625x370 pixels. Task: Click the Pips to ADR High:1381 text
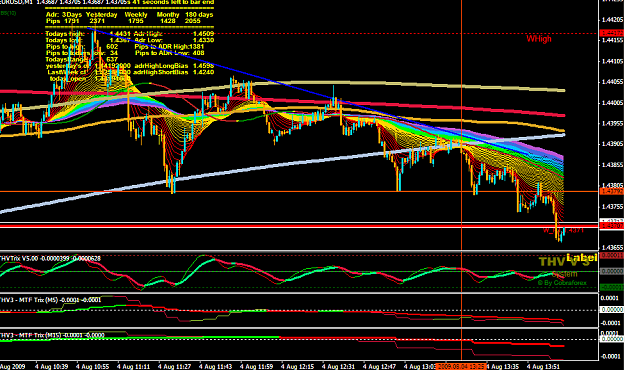[x=169, y=47]
